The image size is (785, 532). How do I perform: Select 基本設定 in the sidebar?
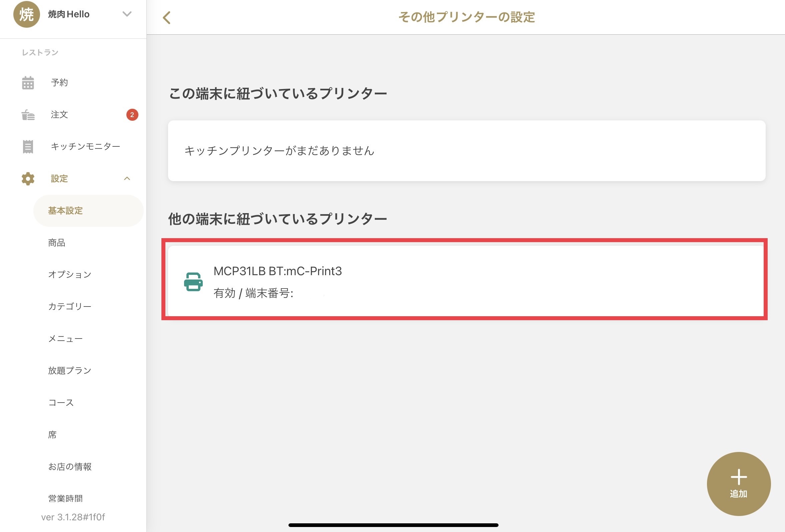coord(66,211)
